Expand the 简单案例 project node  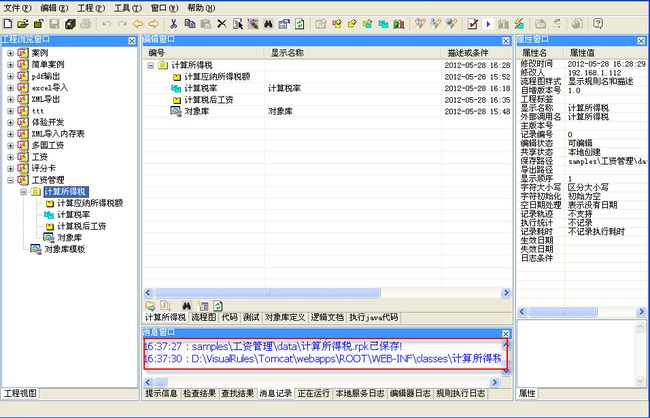point(11,65)
